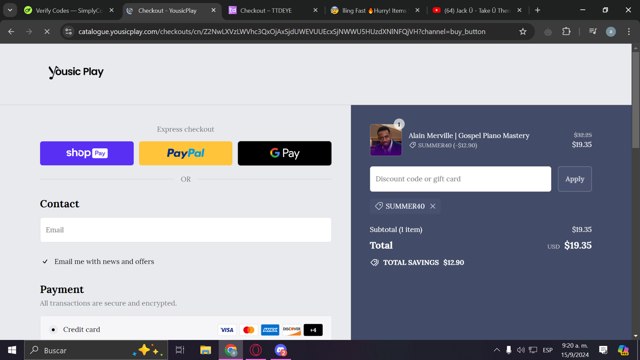
Task: Pay with Google Pay button
Action: point(284,153)
